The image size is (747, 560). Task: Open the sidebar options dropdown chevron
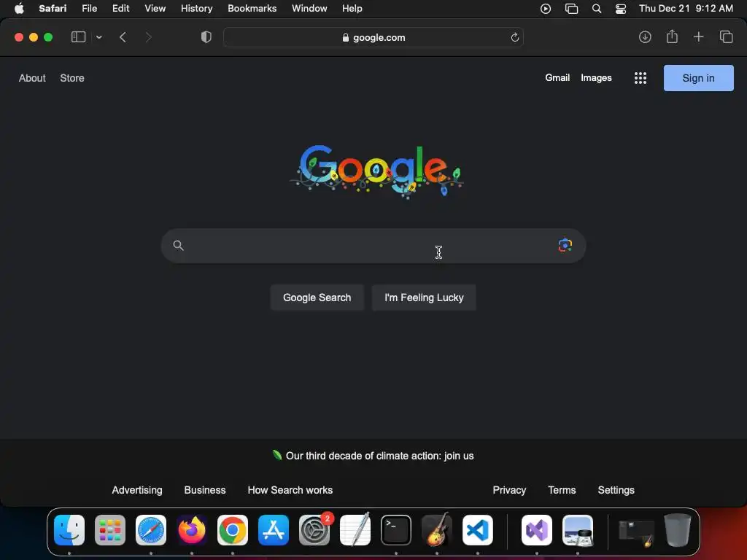click(99, 37)
